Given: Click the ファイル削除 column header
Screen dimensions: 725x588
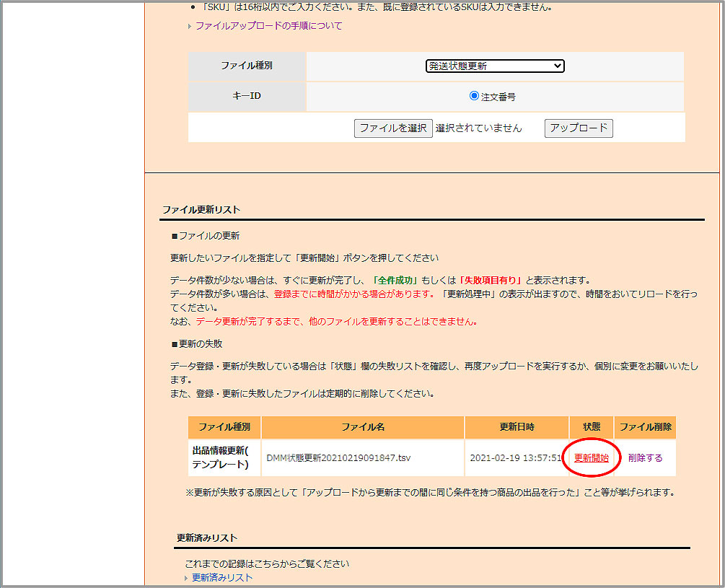Looking at the screenshot, I should [645, 427].
